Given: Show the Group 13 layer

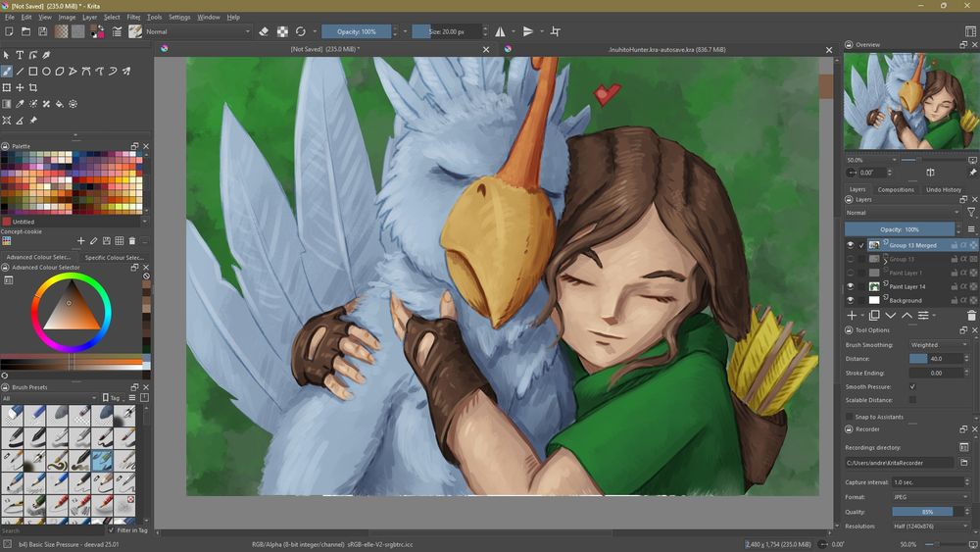Looking at the screenshot, I should pos(850,259).
